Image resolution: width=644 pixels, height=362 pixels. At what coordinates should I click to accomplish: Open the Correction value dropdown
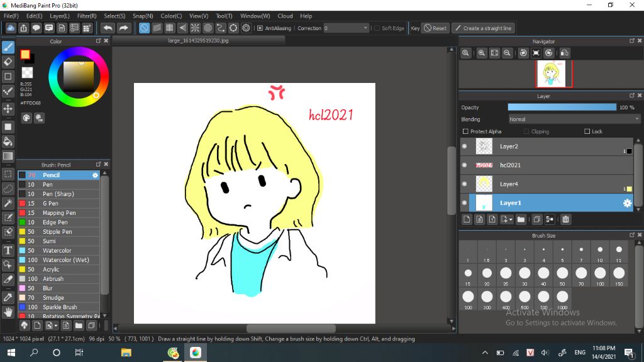click(x=346, y=28)
